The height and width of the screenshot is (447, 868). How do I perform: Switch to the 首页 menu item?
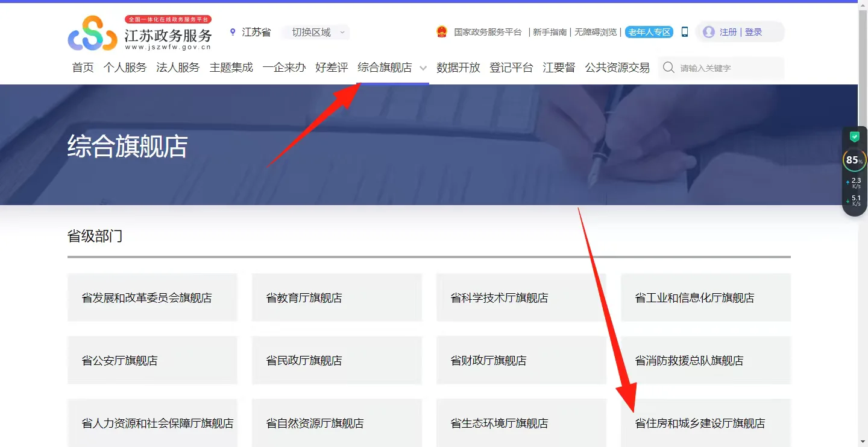tap(83, 68)
